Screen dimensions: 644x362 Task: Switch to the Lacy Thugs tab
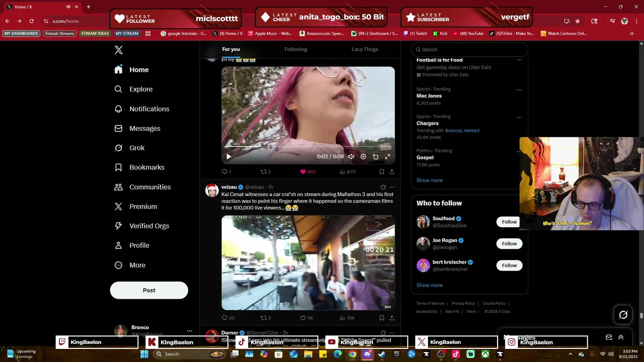[x=365, y=49]
